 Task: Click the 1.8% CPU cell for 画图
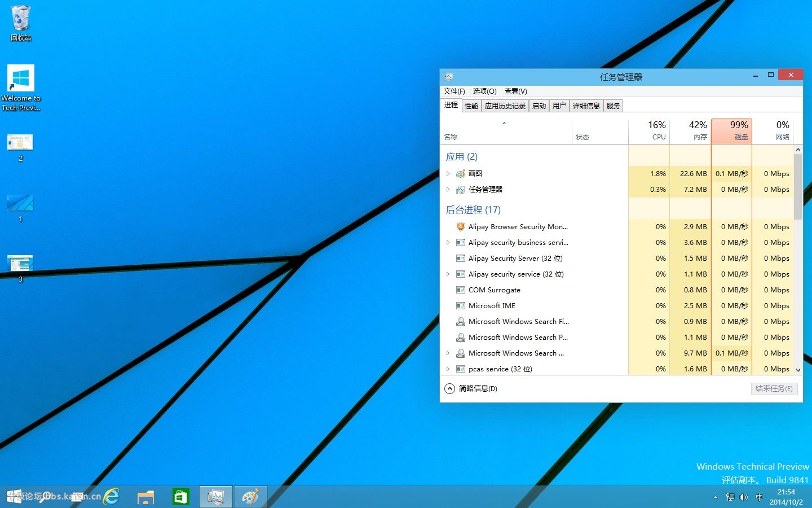click(649, 174)
